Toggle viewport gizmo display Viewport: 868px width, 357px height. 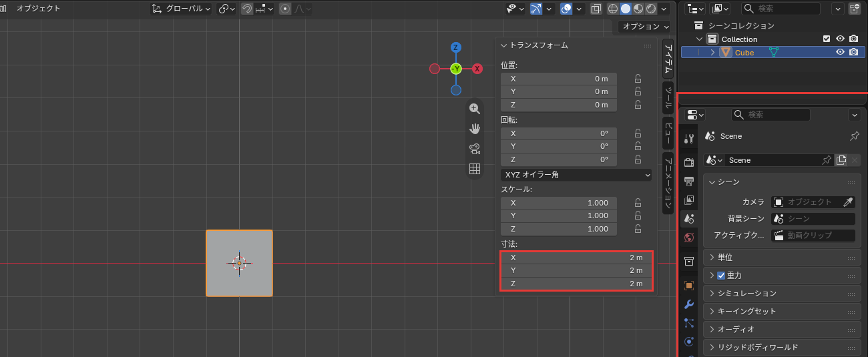pyautogui.click(x=536, y=9)
